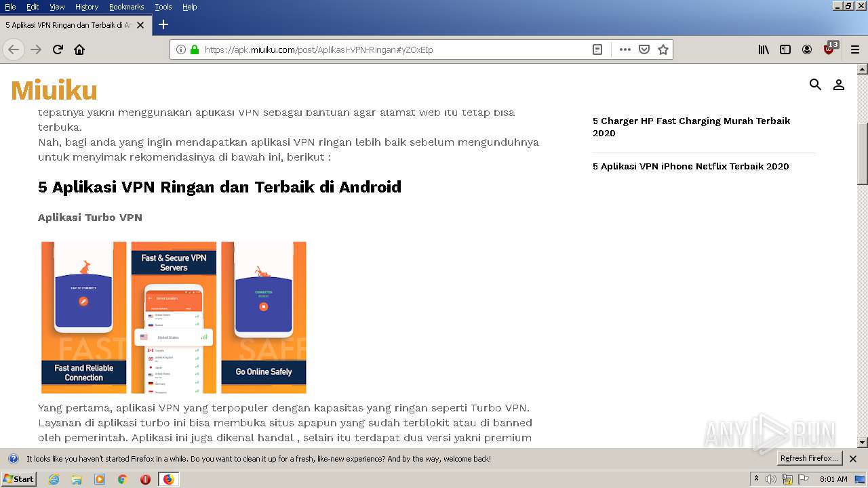Open the Edit menu

tap(33, 7)
